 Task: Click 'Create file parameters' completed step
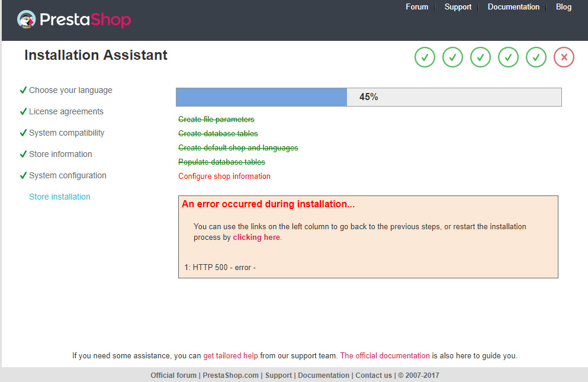coord(216,119)
